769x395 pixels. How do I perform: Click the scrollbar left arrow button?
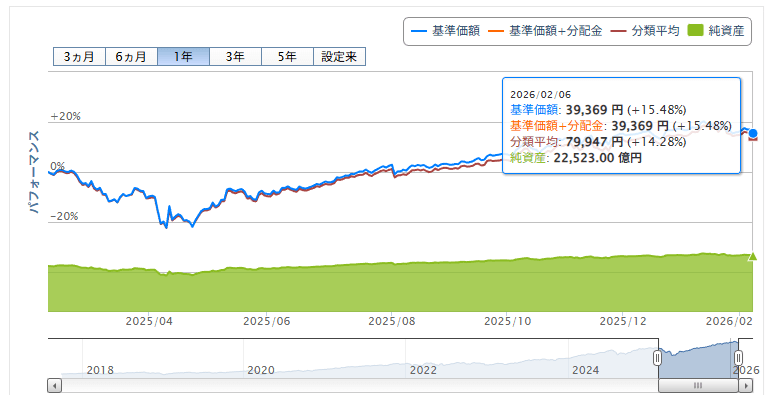point(54,385)
